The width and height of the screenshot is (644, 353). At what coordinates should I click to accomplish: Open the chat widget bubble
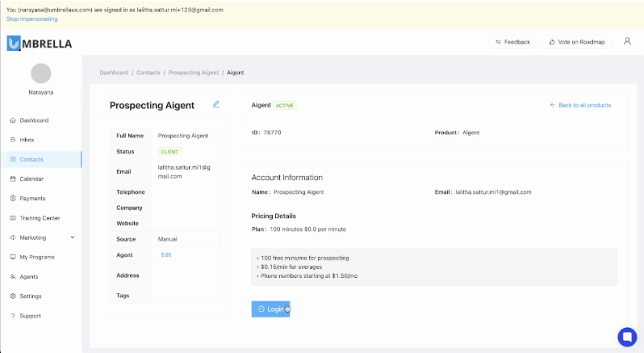[x=626, y=336]
